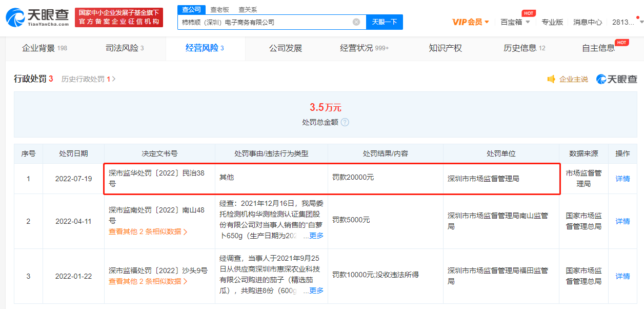Expand similar data under 沙头9号
This screenshot has height=309, width=644.
point(148,281)
